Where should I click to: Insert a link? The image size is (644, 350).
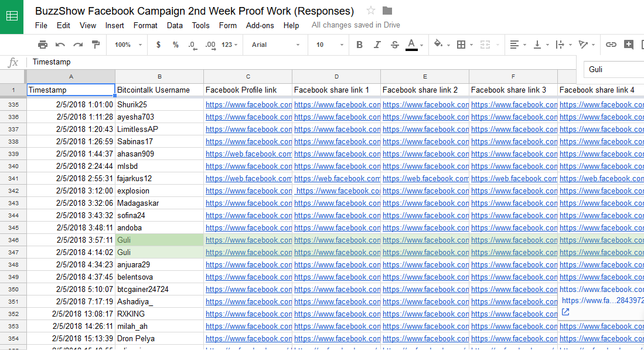611,45
